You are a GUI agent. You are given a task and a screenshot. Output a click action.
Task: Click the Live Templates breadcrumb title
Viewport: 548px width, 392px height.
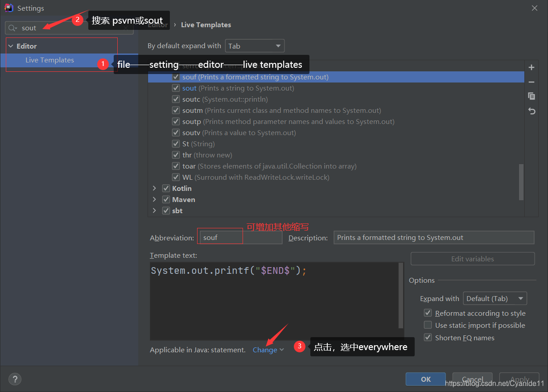pos(206,25)
